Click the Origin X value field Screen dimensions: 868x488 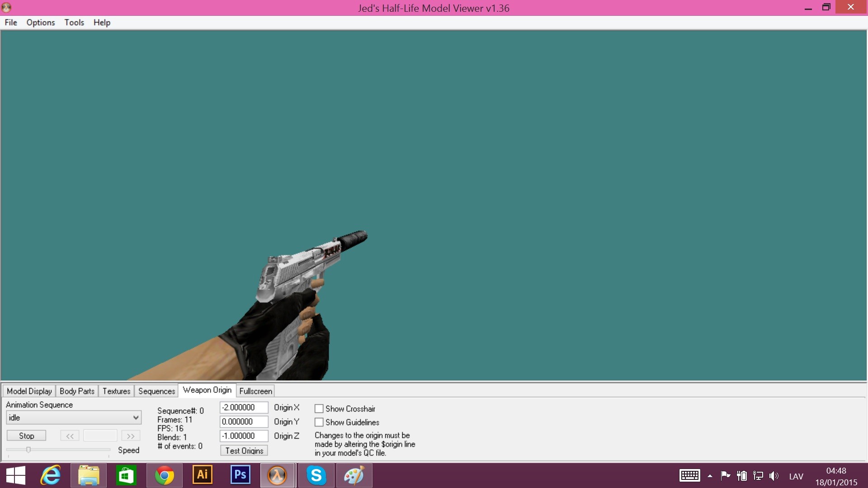(x=243, y=407)
